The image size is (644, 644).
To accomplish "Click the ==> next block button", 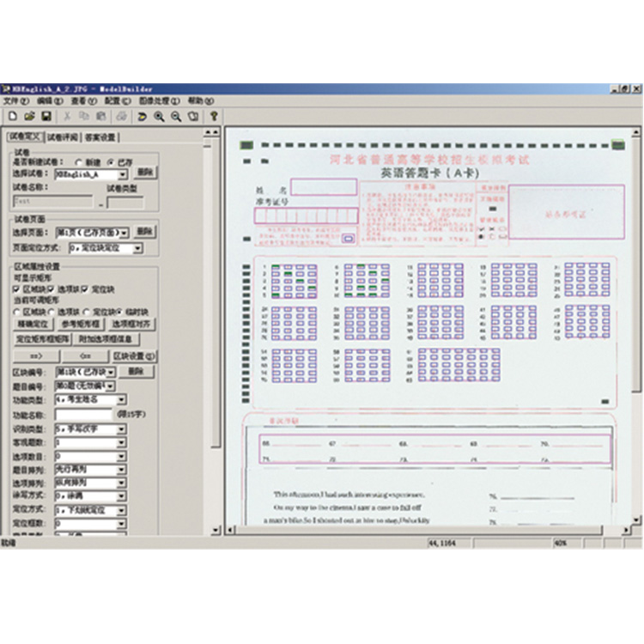I will 37,356.
